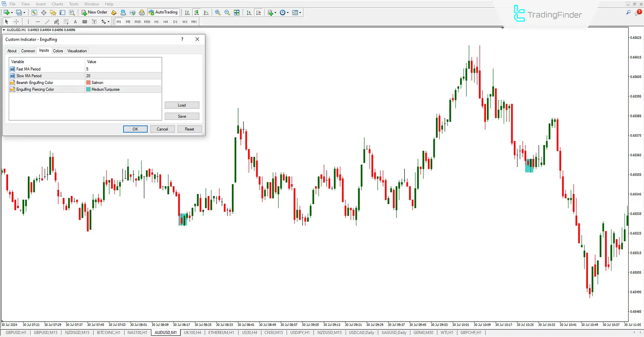Select the Fast MA Period value field
Viewport: 644px width, 337px height.
pyautogui.click(x=123, y=69)
